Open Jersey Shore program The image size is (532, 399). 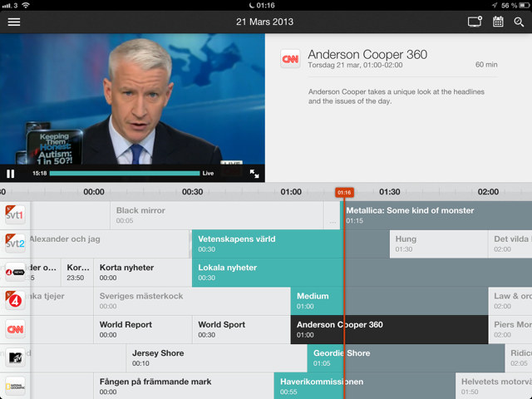(x=216, y=357)
